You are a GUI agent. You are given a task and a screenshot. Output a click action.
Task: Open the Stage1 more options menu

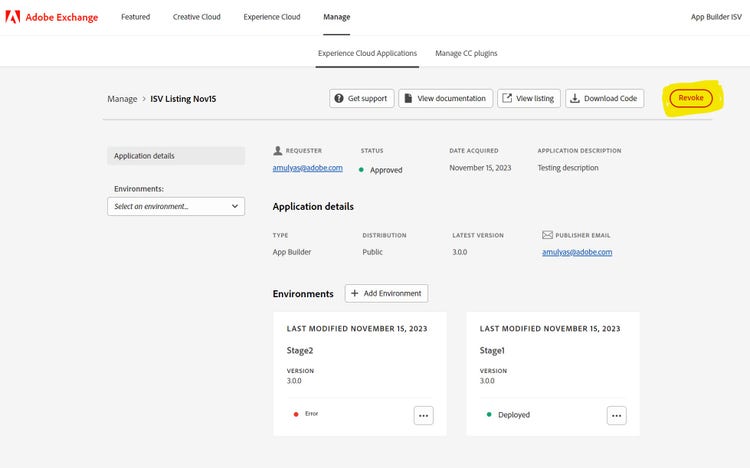tap(616, 415)
